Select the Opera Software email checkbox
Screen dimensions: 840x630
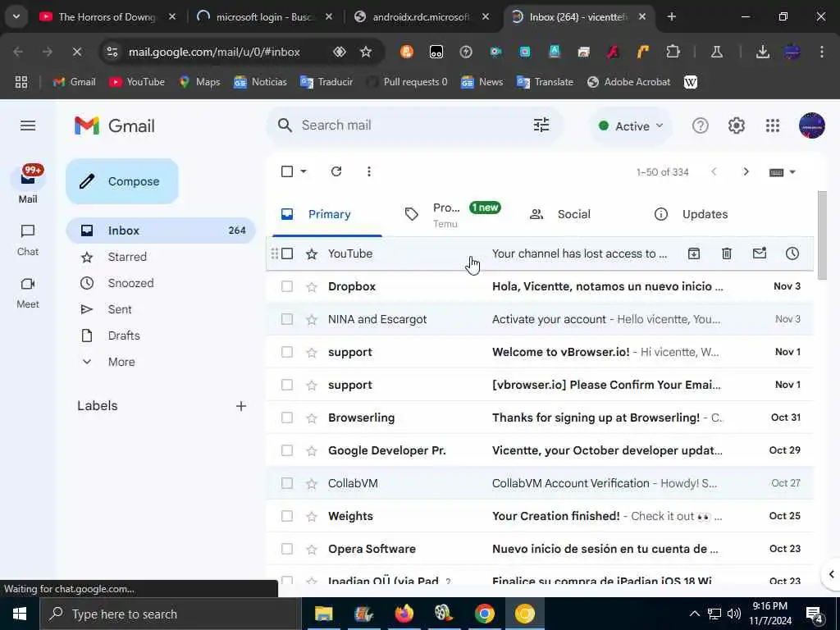coord(287,549)
